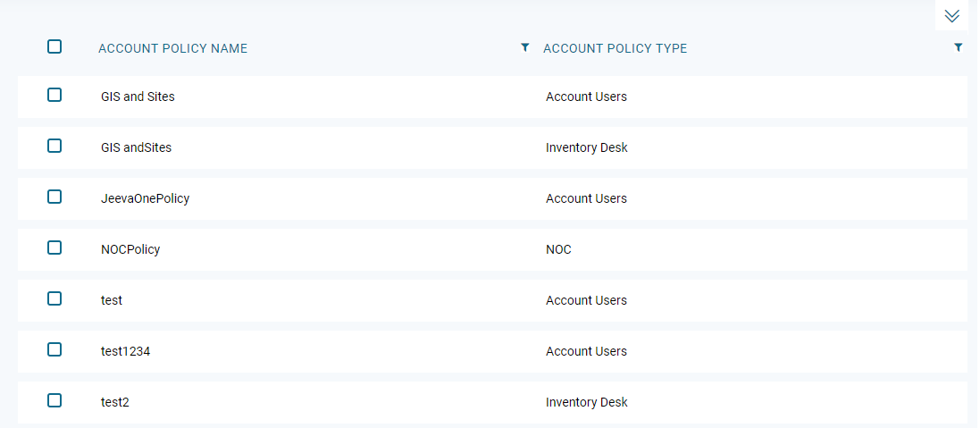This screenshot has width=980, height=428.
Task: Sort by Account Policy Type header
Action: (615, 48)
